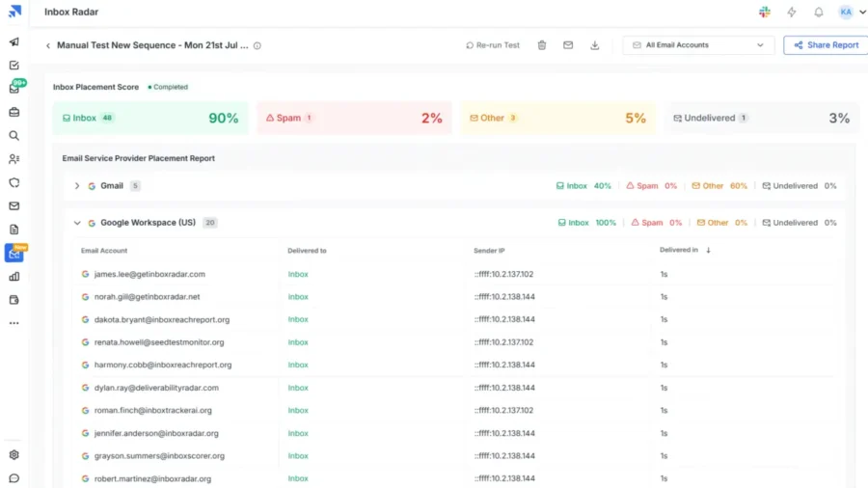Open the KA user profile menu
This screenshot has width=868, height=488.
pyautogui.click(x=852, y=13)
